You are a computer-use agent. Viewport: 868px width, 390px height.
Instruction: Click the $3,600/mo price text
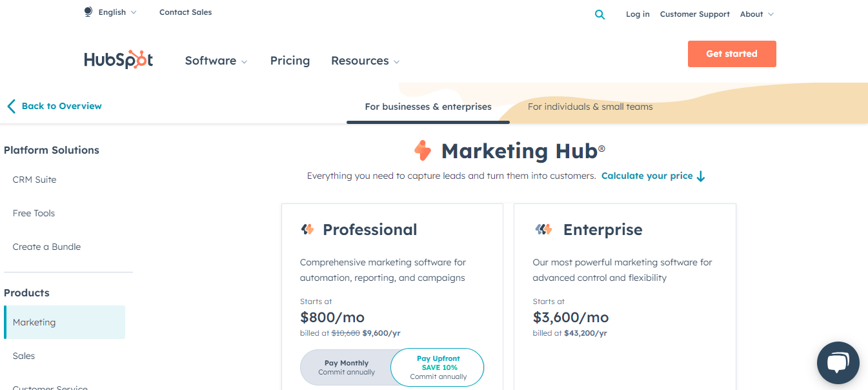[570, 318]
